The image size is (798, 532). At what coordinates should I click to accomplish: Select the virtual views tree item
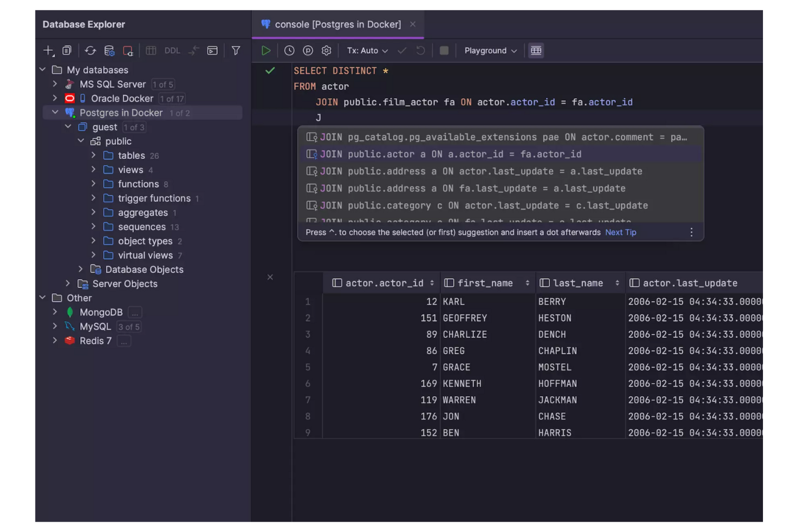pos(145,255)
